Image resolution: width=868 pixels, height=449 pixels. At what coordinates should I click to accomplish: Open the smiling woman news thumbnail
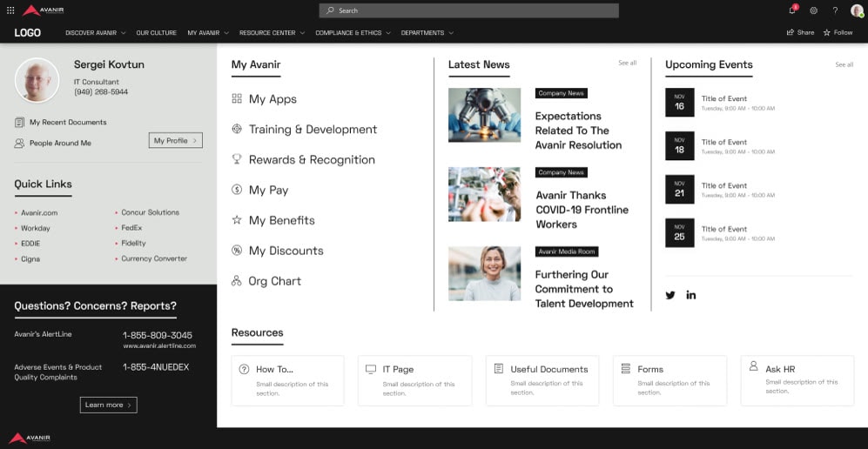[484, 274]
